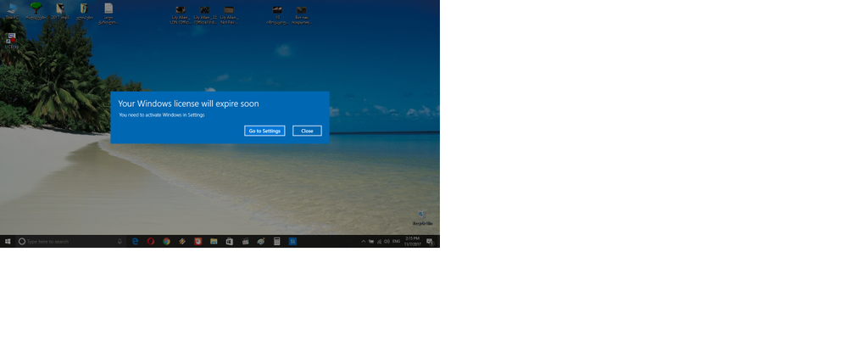Screen dimensions: 868x358
Task: Select the green tree desktop icon
Action: click(36, 12)
